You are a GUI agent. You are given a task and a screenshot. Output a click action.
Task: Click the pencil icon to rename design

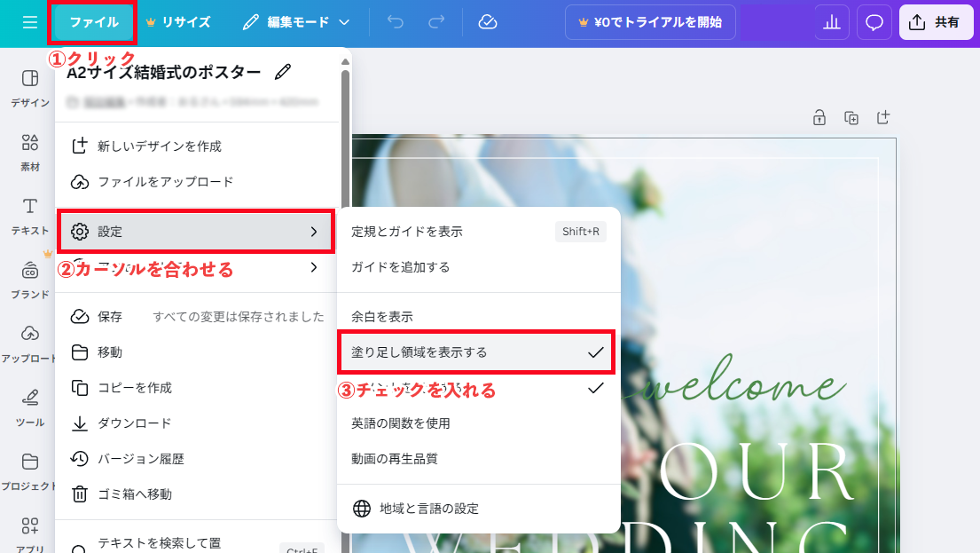coord(283,72)
